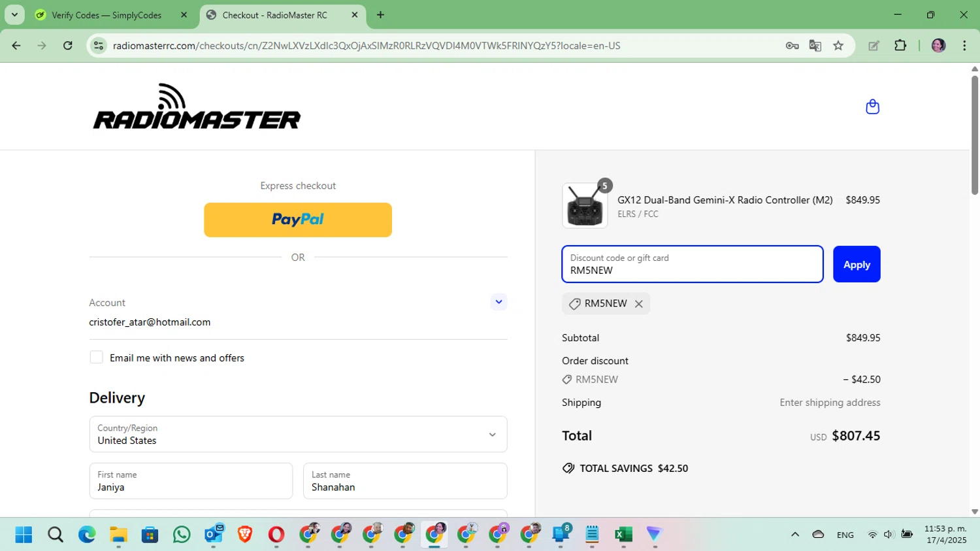Click the Enter shipping address text
Image resolution: width=980 pixels, height=551 pixels.
pos(830,403)
